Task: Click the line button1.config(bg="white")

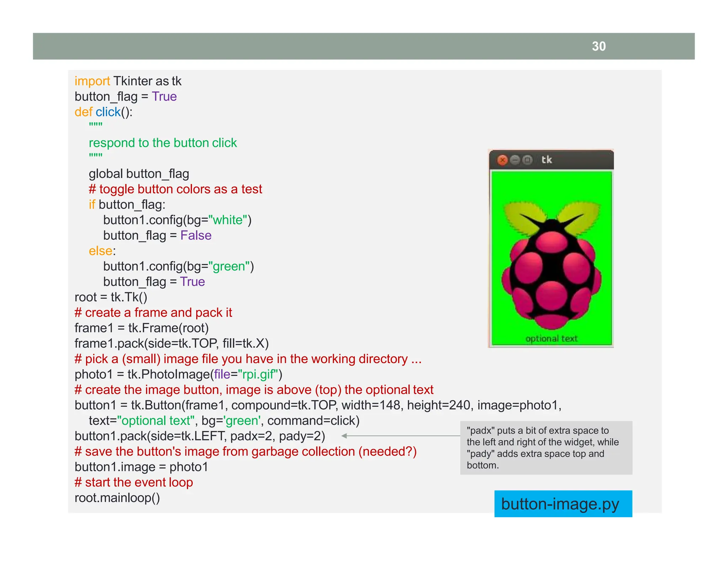Action: coord(177,220)
